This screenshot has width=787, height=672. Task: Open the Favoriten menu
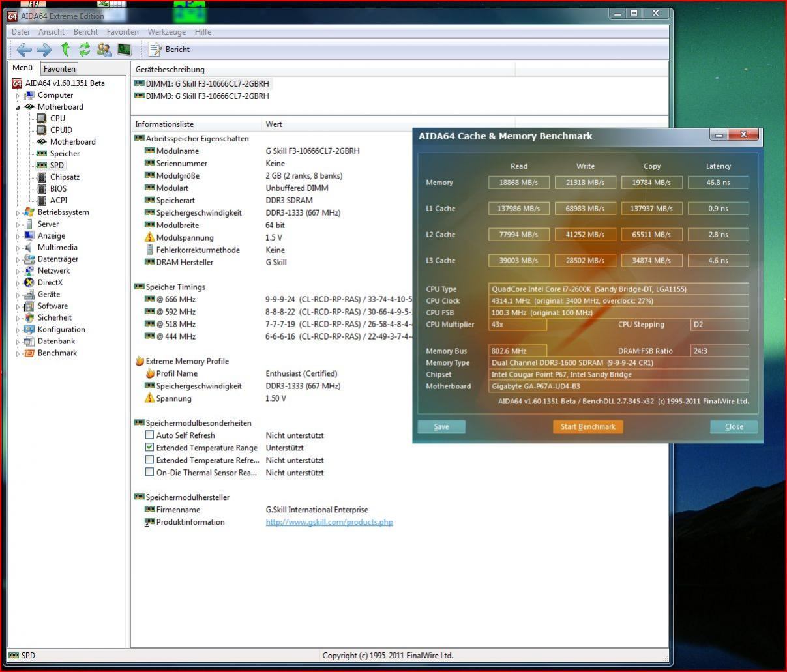click(123, 32)
